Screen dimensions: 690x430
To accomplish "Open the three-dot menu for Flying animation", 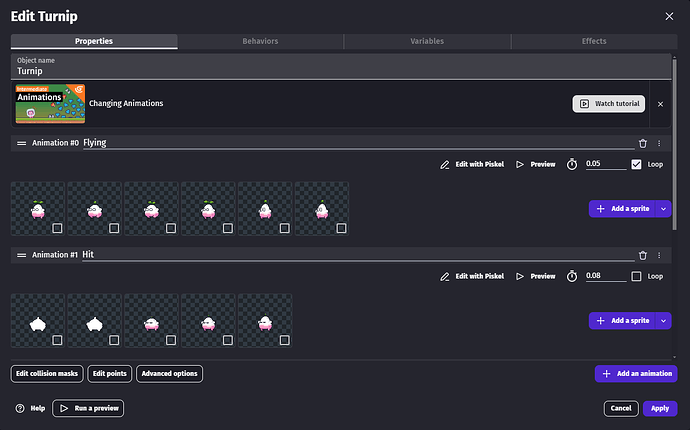I will (x=659, y=143).
